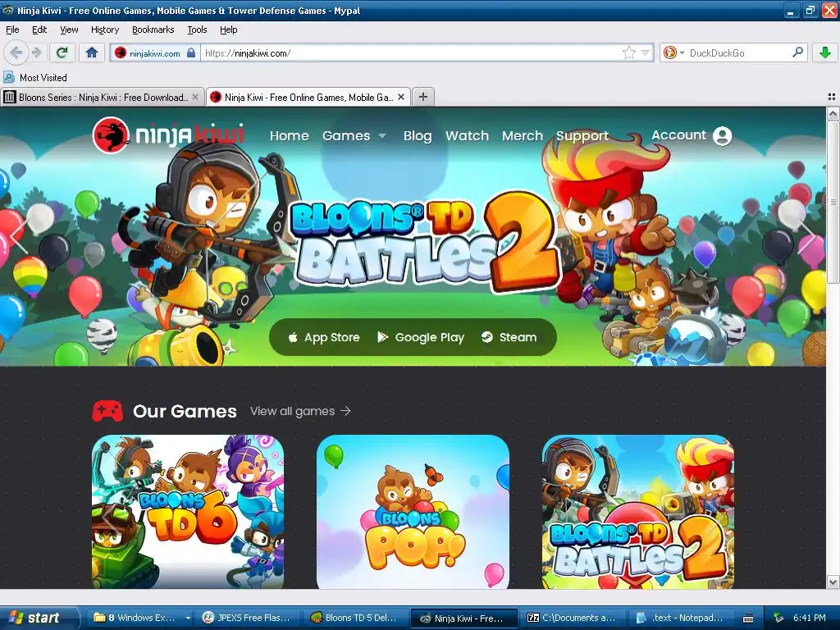Viewport: 840px width, 630px height.
Task: Bookmark this page with the star icon
Action: pyautogui.click(x=628, y=52)
